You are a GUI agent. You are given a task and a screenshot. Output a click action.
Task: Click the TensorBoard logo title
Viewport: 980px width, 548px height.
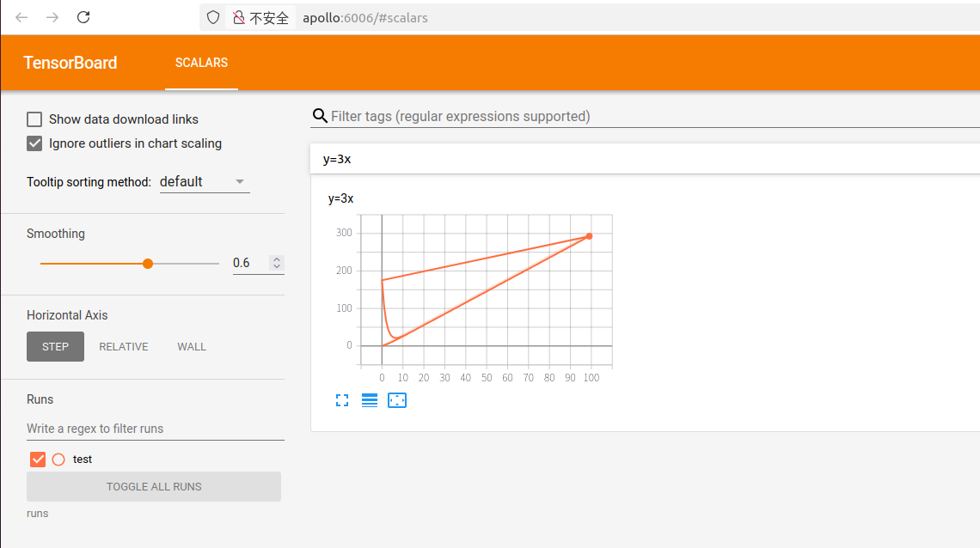click(x=70, y=63)
